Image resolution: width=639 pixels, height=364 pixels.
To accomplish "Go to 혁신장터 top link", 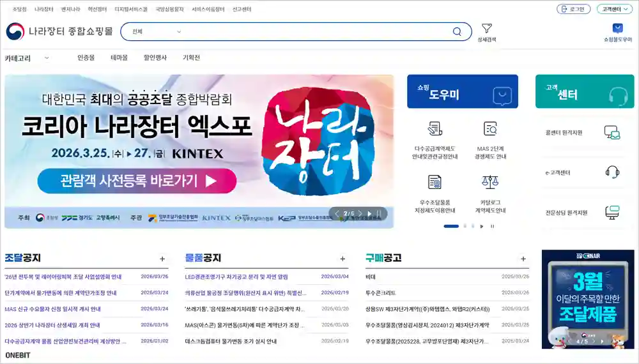I will [x=97, y=9].
